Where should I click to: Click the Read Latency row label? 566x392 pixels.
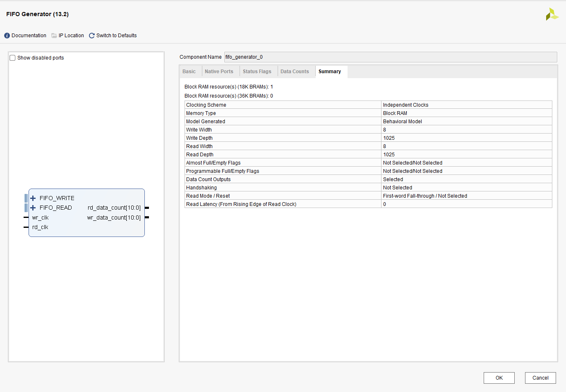pyautogui.click(x=241, y=204)
